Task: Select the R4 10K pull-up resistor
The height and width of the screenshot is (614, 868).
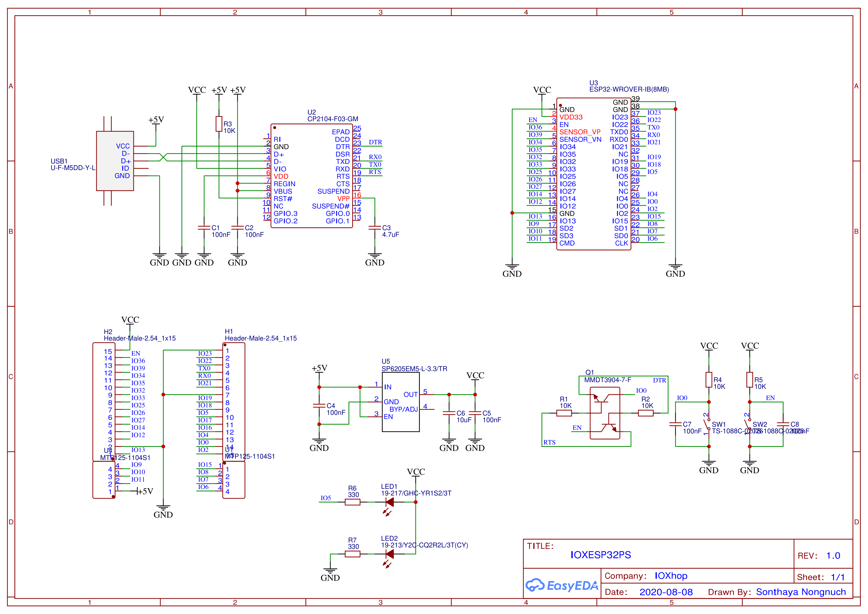Action: point(709,380)
